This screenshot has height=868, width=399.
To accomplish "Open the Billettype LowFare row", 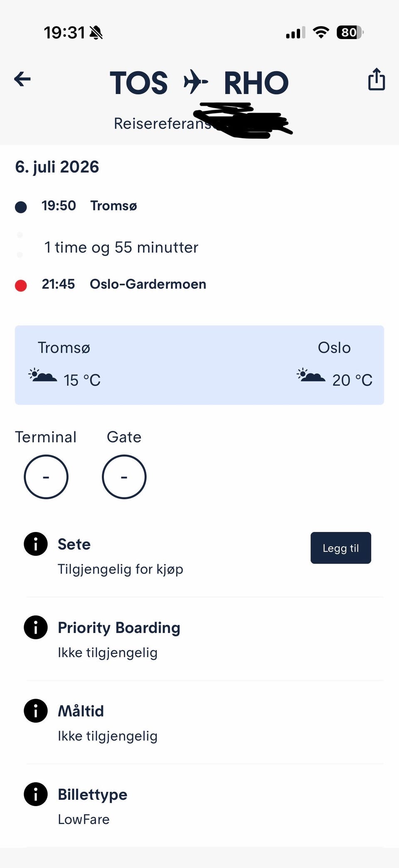I will pyautogui.click(x=204, y=806).
